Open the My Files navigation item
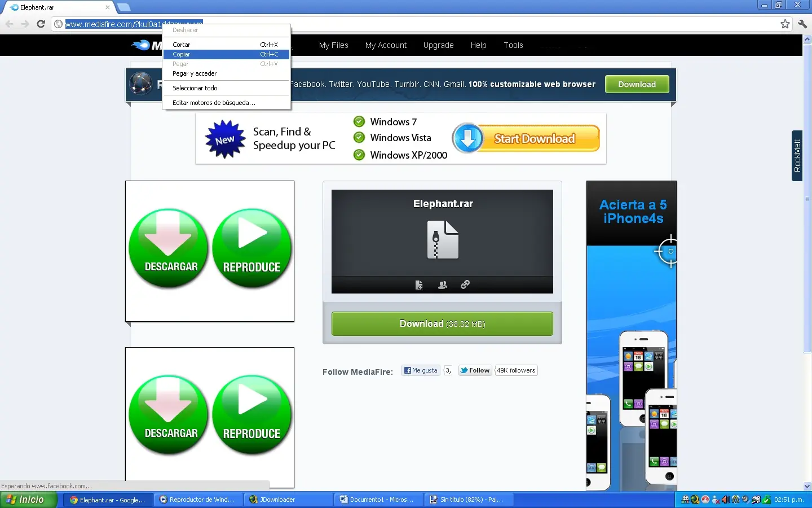Screen dimensions: 812x508 point(333,45)
